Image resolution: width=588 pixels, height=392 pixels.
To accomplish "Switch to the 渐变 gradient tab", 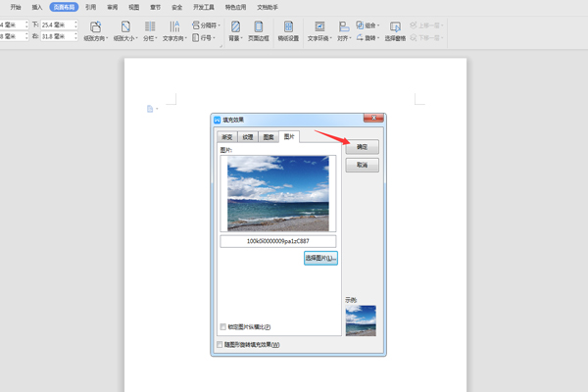I will 227,137.
